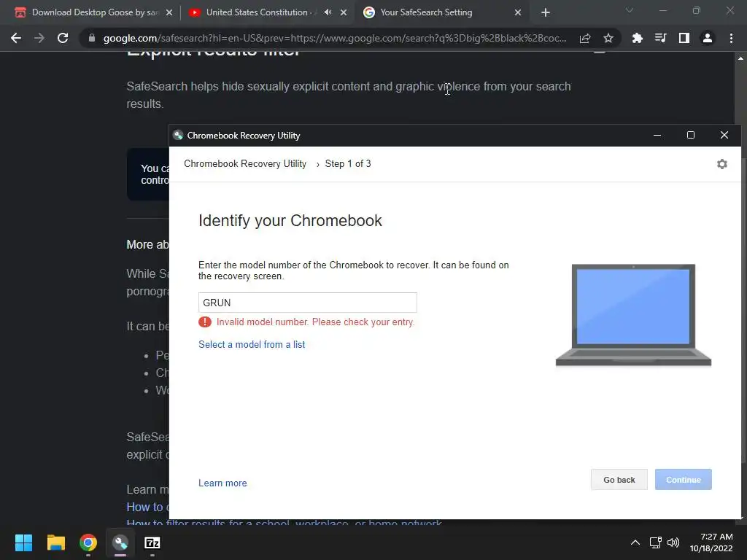
Task: Open network icon in system tray
Action: [x=656, y=542]
